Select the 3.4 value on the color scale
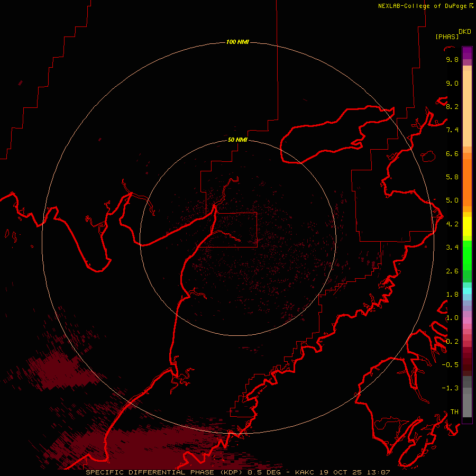 [452, 248]
